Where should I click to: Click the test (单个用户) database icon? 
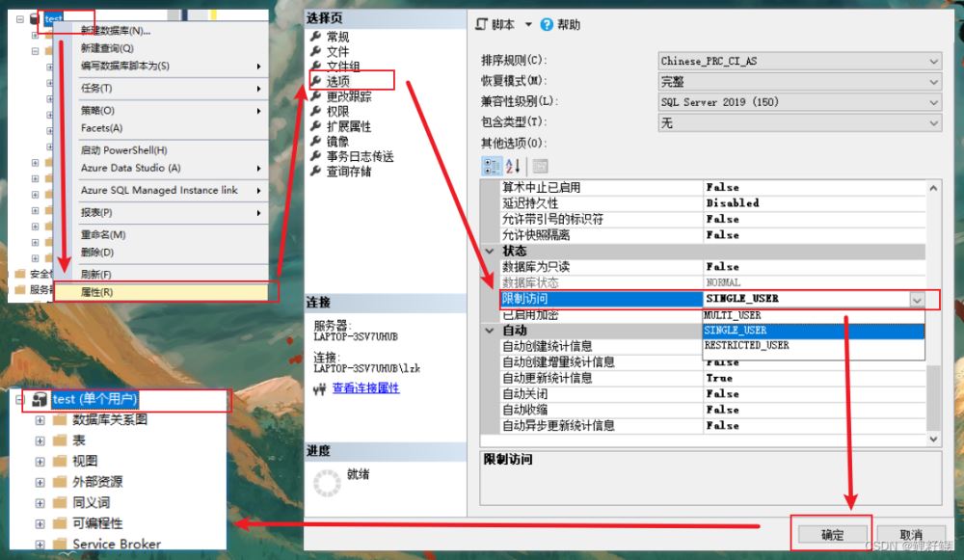click(40, 399)
